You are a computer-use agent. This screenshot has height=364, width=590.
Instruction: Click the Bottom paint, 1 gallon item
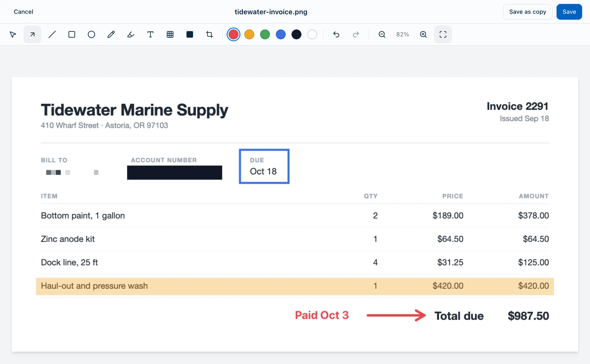(x=83, y=216)
